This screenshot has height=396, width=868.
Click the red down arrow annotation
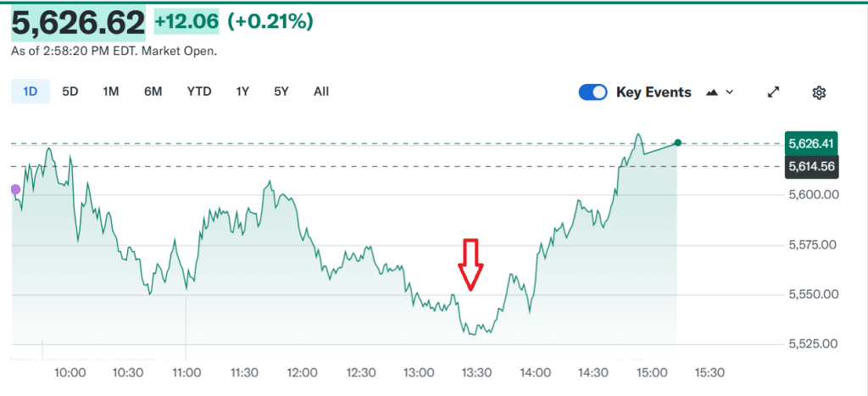[x=470, y=265]
